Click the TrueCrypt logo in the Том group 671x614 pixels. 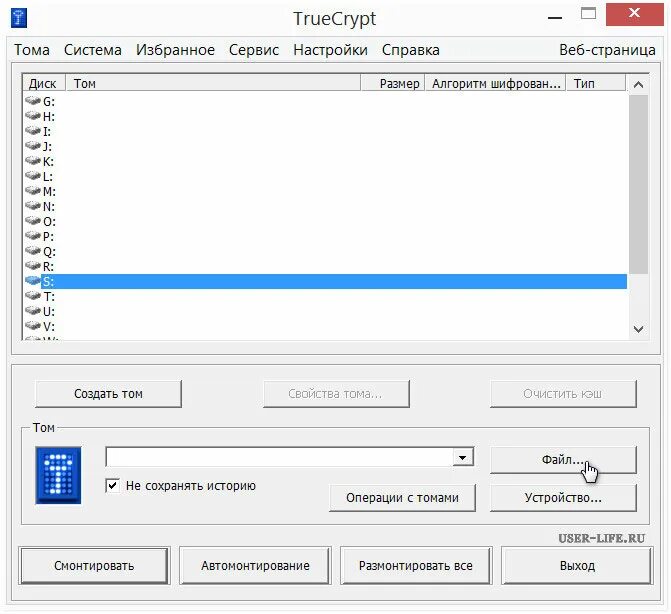coord(58,475)
